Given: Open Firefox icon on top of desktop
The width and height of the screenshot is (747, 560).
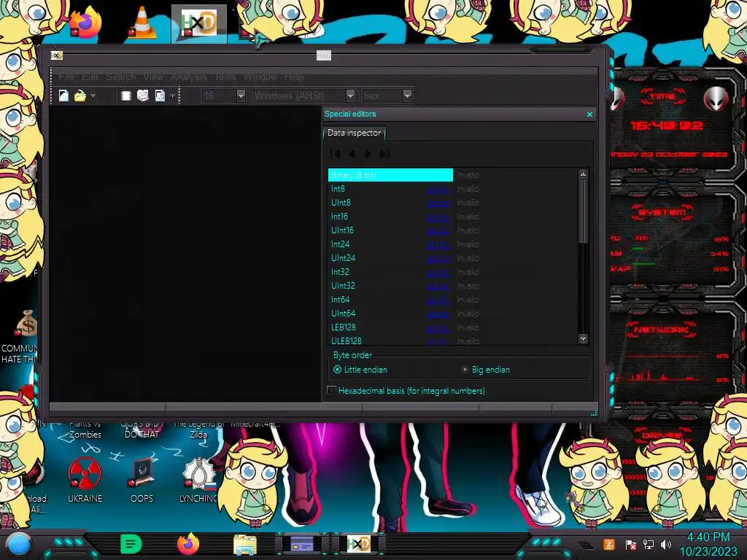Looking at the screenshot, I should [x=86, y=23].
